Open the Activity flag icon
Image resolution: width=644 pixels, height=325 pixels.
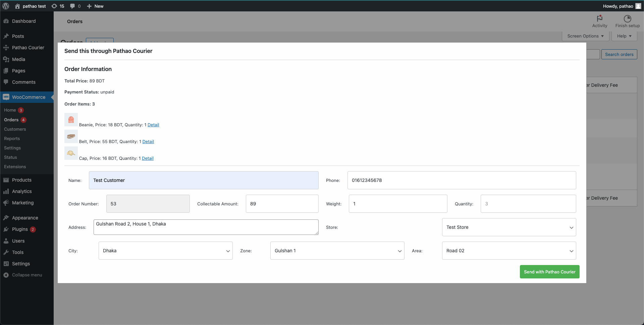(x=600, y=18)
